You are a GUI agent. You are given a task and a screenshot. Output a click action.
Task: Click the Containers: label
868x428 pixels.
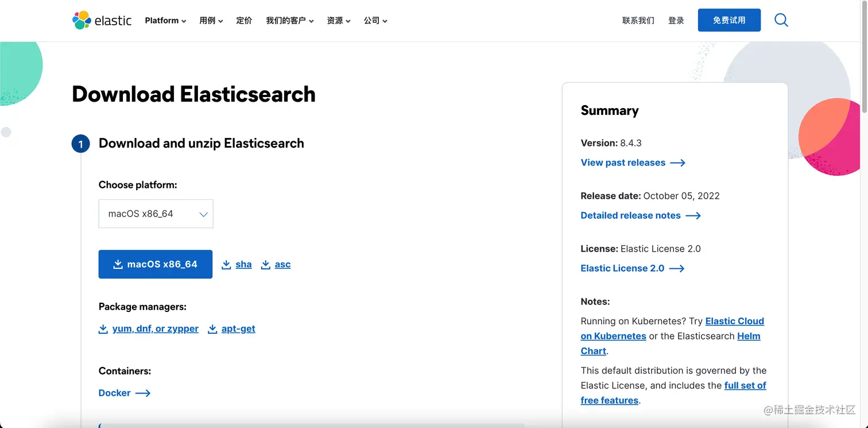pos(125,371)
